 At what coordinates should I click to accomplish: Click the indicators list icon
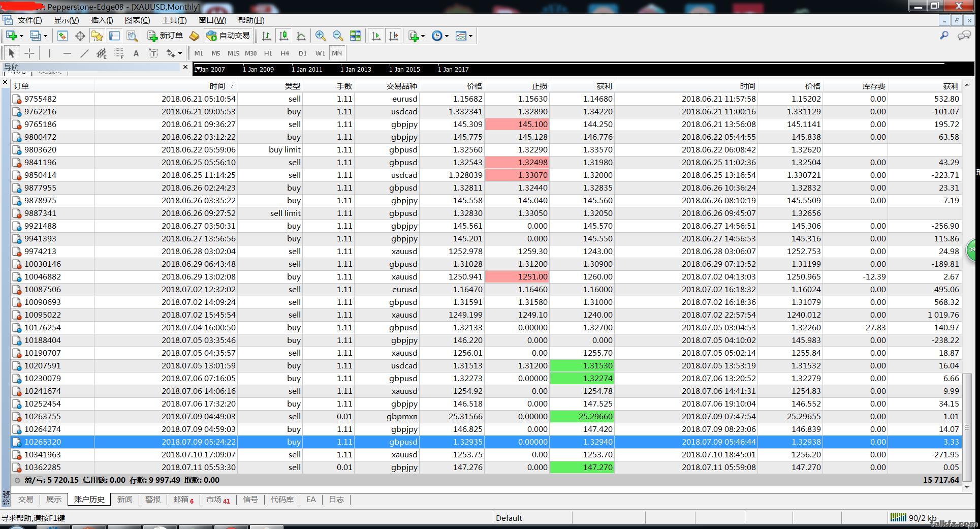[x=414, y=36]
